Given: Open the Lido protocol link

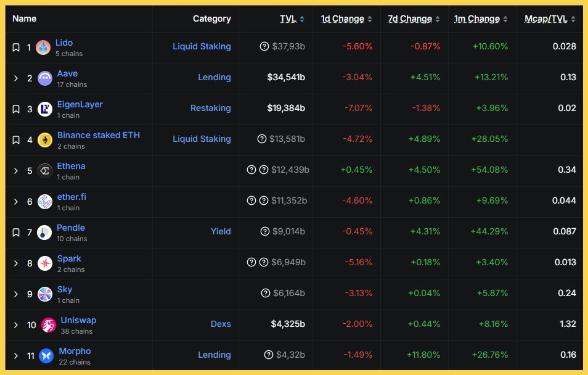Looking at the screenshot, I should pyautogui.click(x=64, y=43).
